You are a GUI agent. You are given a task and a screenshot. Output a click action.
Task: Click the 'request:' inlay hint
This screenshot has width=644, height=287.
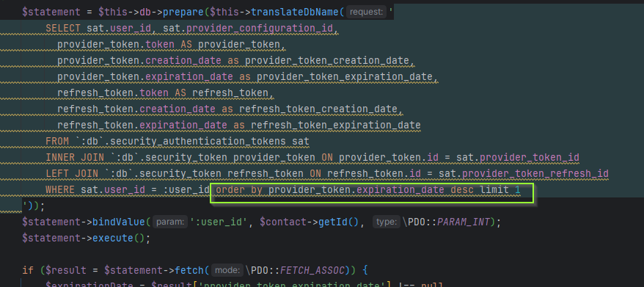point(365,12)
